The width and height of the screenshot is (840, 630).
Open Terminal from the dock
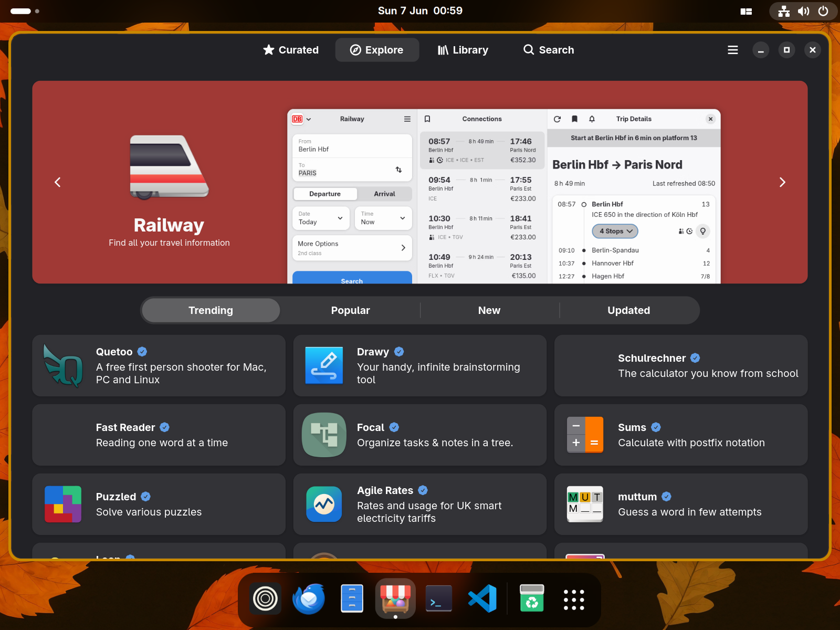[x=438, y=598]
